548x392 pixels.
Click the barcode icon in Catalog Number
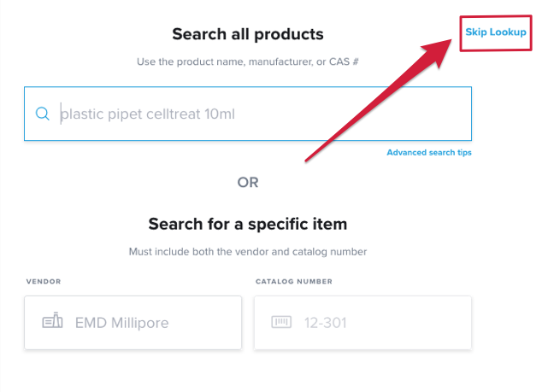281,322
